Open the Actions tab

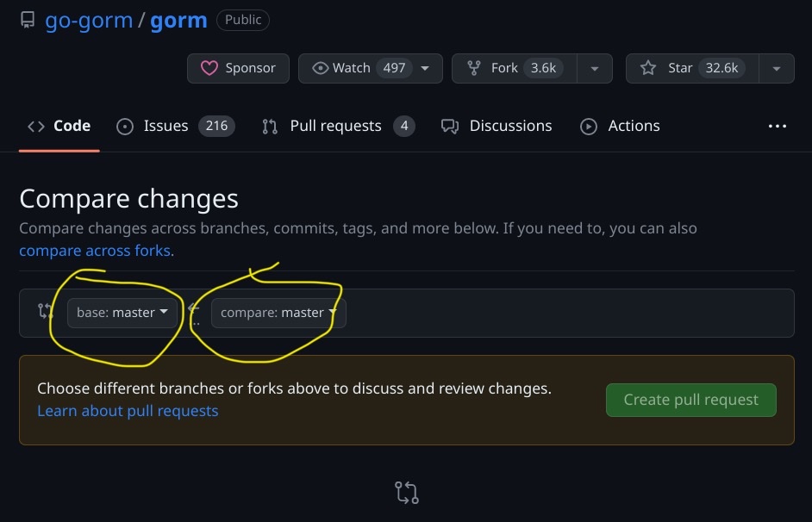click(634, 126)
